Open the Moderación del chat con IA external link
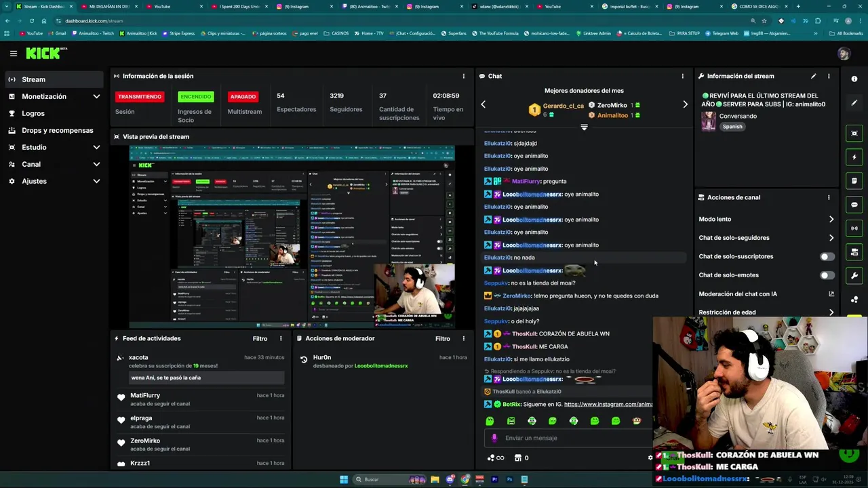The height and width of the screenshot is (488, 868). coord(831,294)
